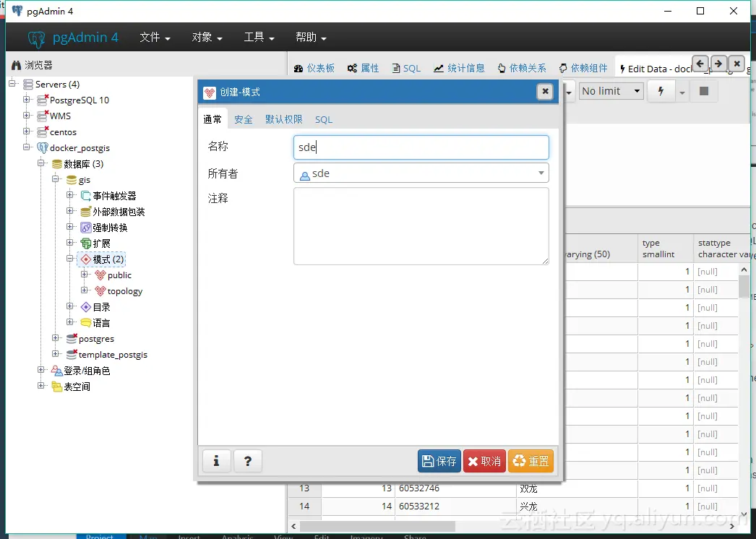Click the catalogs (目录) icon
This screenshot has height=539, width=756.
pyautogui.click(x=86, y=307)
